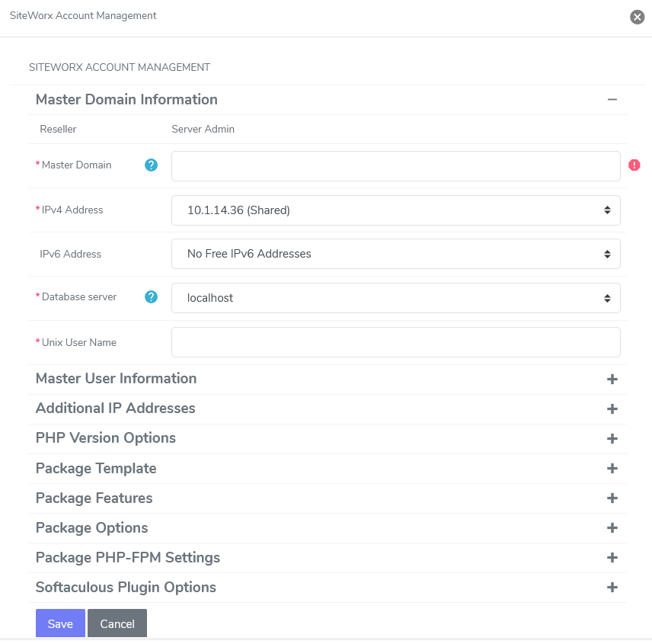Screen dimensions: 652x644
Task: Open the IPv4 Address dropdown
Action: (395, 210)
